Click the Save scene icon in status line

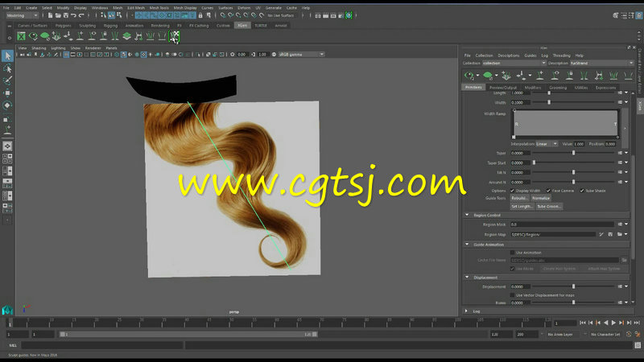[x=66, y=15]
